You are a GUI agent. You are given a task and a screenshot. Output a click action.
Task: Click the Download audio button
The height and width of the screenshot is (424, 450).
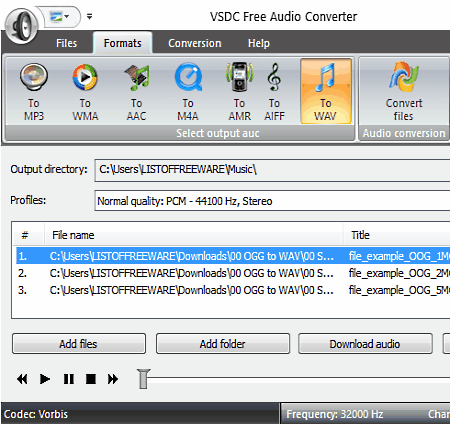click(365, 344)
